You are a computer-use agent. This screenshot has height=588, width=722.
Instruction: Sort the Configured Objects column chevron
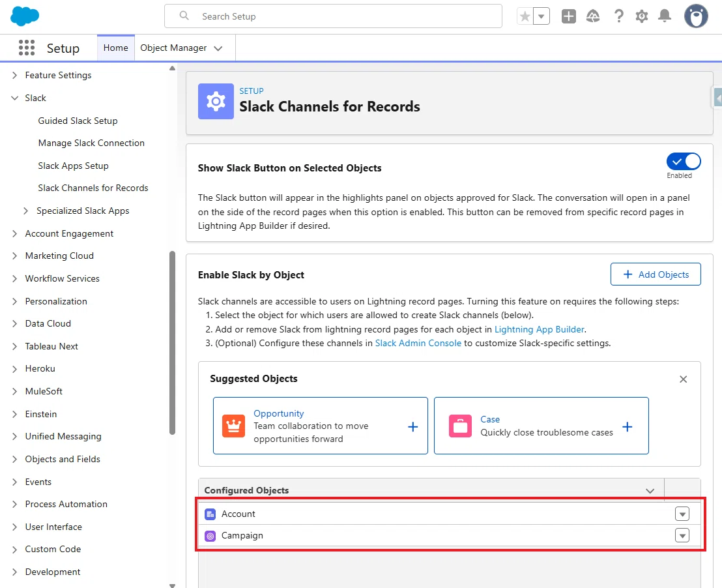click(x=650, y=491)
